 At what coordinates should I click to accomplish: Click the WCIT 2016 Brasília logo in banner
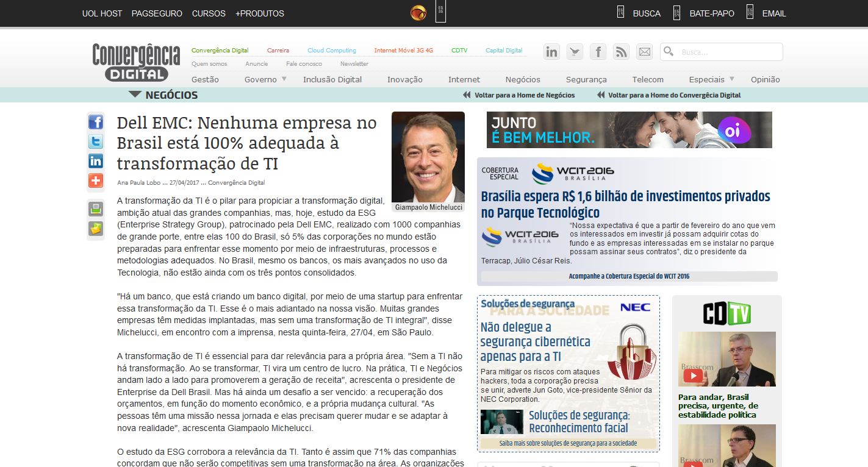click(x=572, y=173)
